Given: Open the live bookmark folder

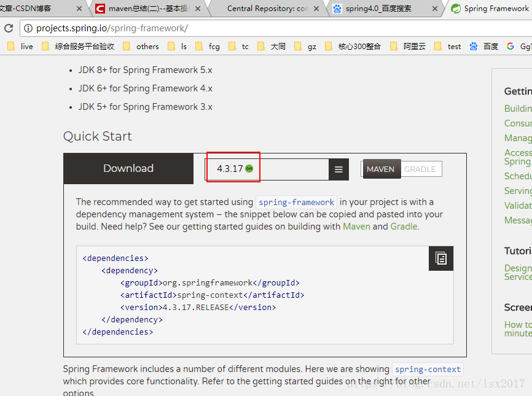Looking at the screenshot, I should (20, 47).
